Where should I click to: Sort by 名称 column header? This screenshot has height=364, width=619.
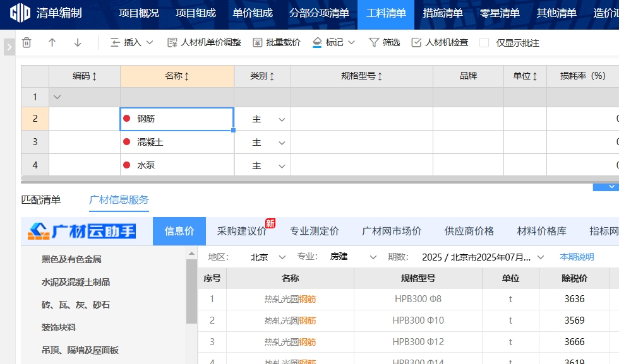(x=177, y=76)
